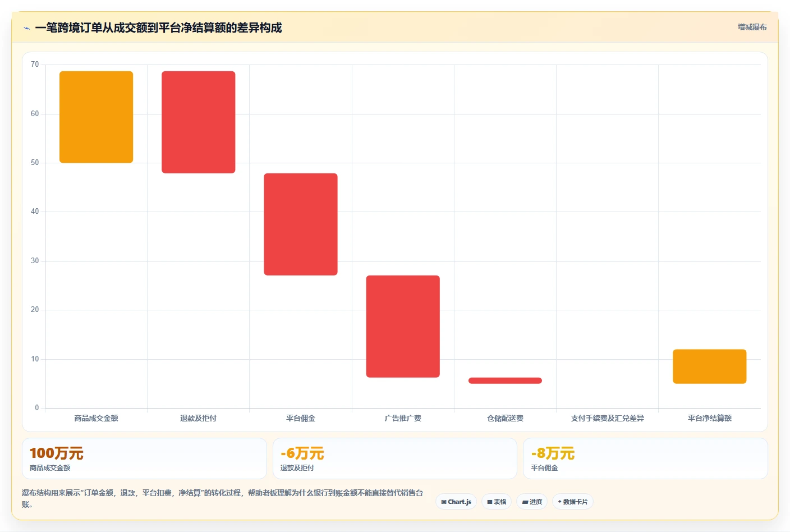
Task: Click the x-axis label 仓储配送费
Action: (x=505, y=418)
